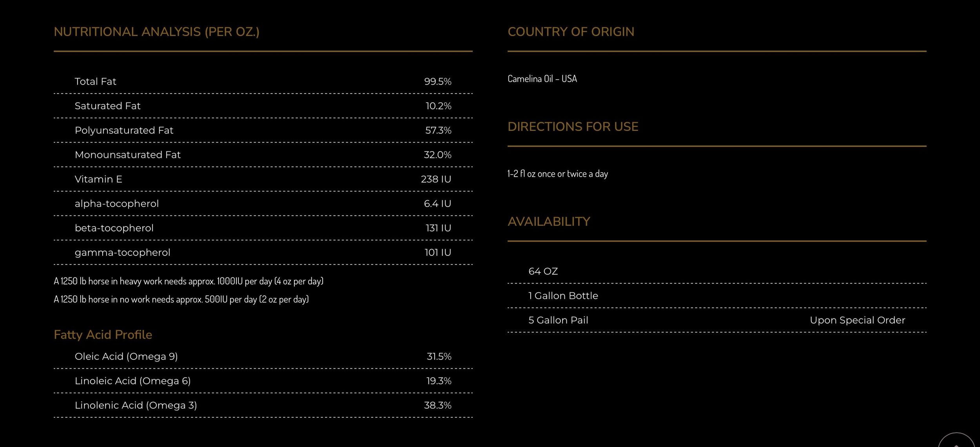Click the 5 Gallon Pail entry
This screenshot has height=447, width=980.
point(558,320)
